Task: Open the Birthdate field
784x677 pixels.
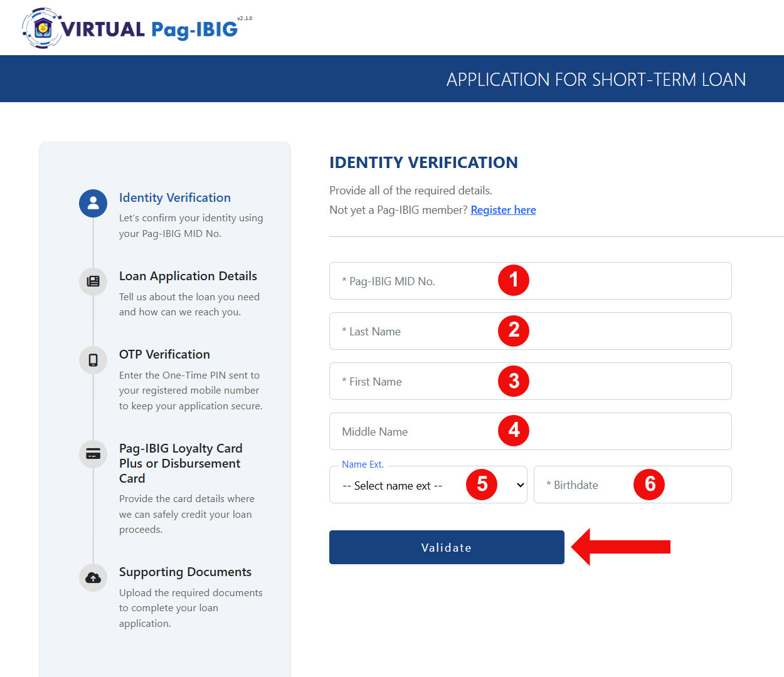Action: point(633,485)
